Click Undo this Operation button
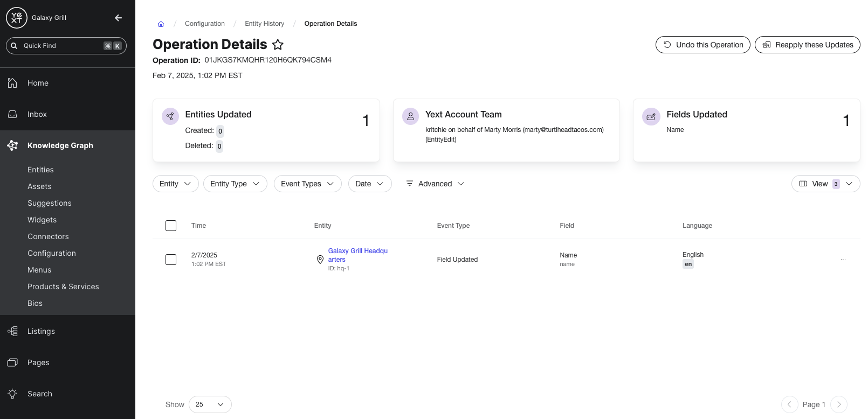This screenshot has height=419, width=868. pyautogui.click(x=703, y=45)
